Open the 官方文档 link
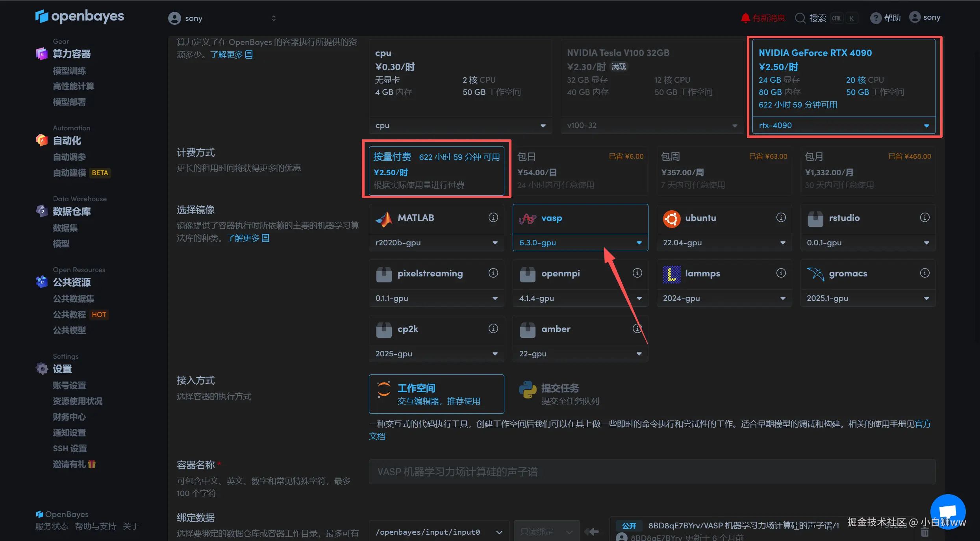 pos(922,424)
